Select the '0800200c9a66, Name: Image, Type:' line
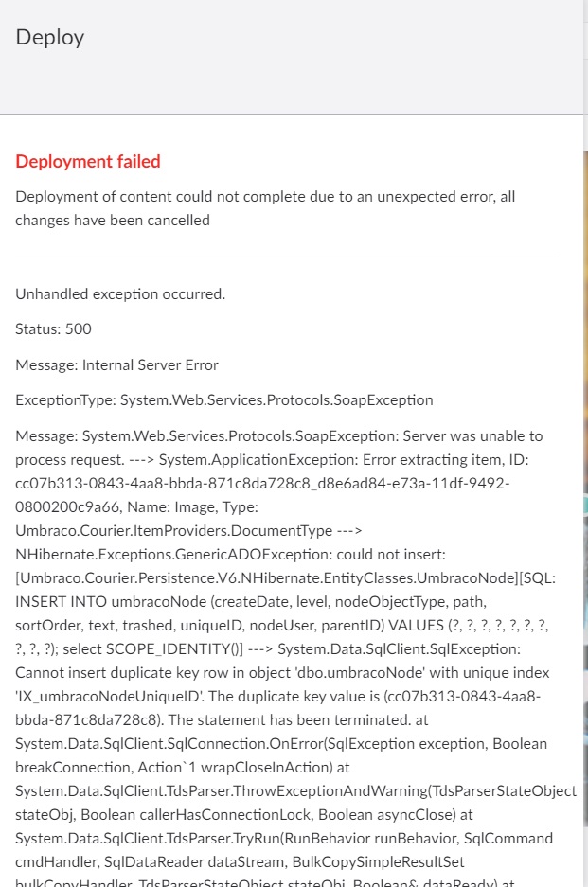 136,507
